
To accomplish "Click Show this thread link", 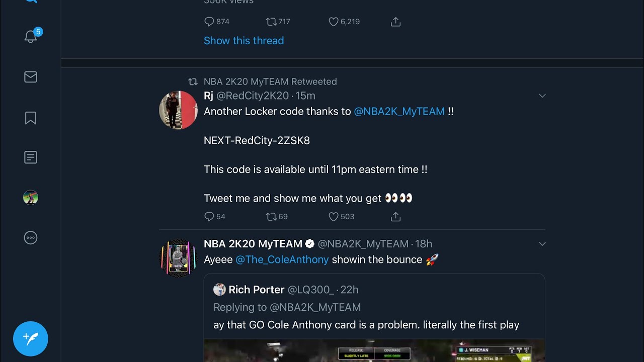I will click(244, 41).
